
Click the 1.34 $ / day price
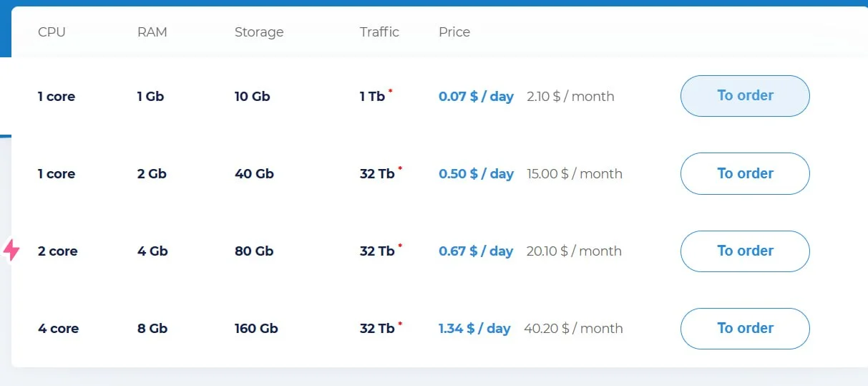[474, 329]
